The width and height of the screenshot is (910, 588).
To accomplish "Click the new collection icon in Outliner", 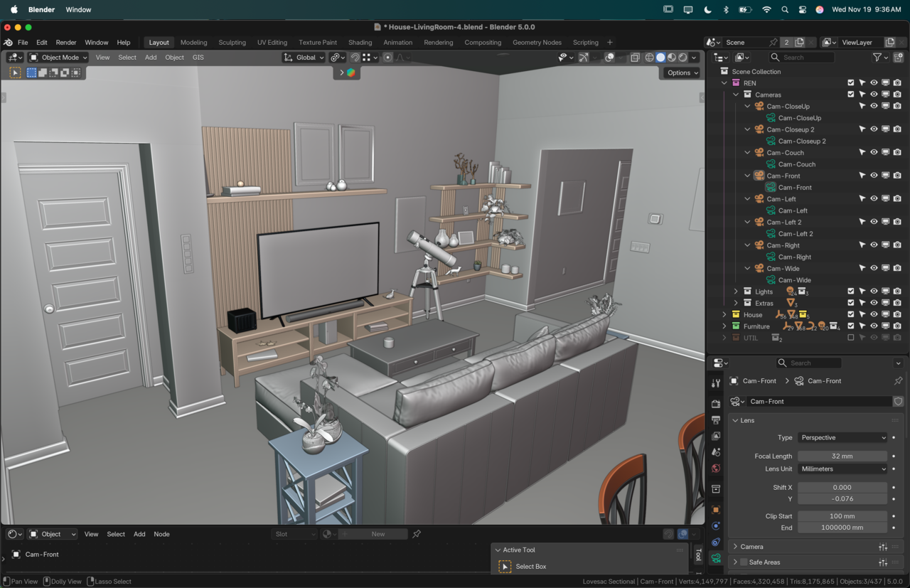I will 899,58.
